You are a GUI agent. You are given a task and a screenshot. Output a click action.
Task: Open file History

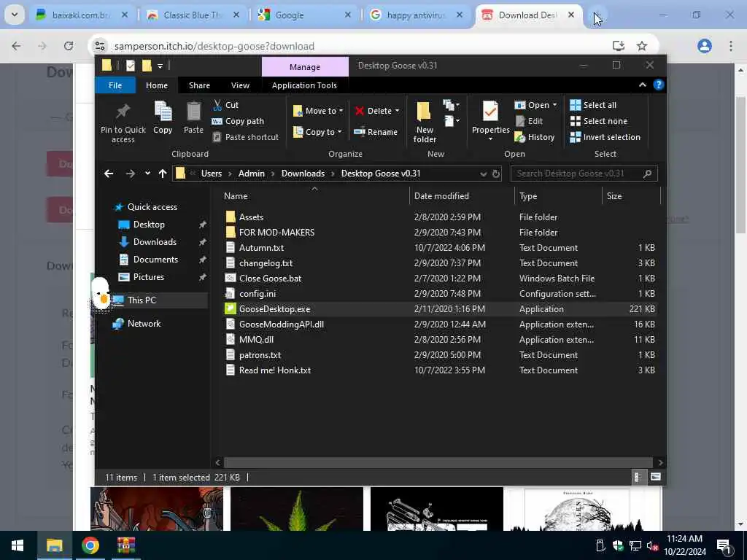pos(535,137)
